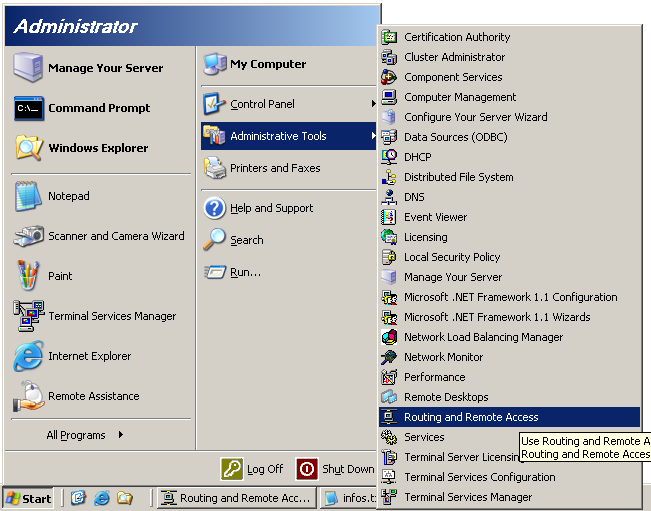The width and height of the screenshot is (651, 511).
Task: Open Distributed File System icon
Action: (x=389, y=177)
